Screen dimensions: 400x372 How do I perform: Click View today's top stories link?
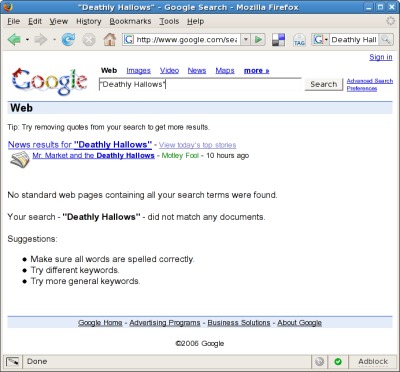click(197, 145)
